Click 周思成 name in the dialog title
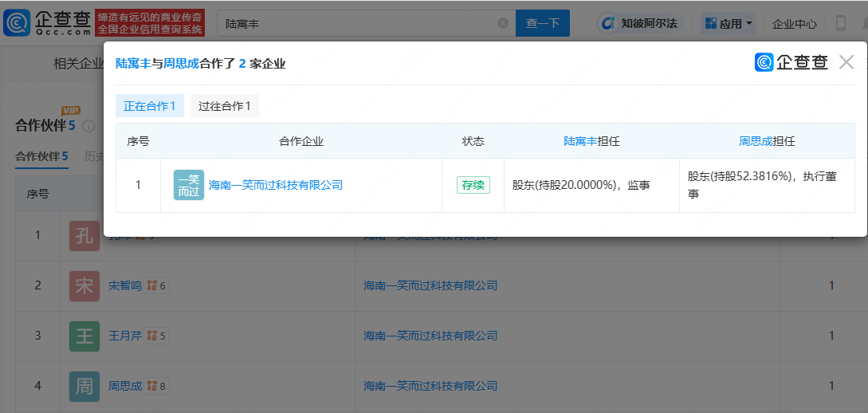Screen dimensions: 868x413 (x=181, y=64)
